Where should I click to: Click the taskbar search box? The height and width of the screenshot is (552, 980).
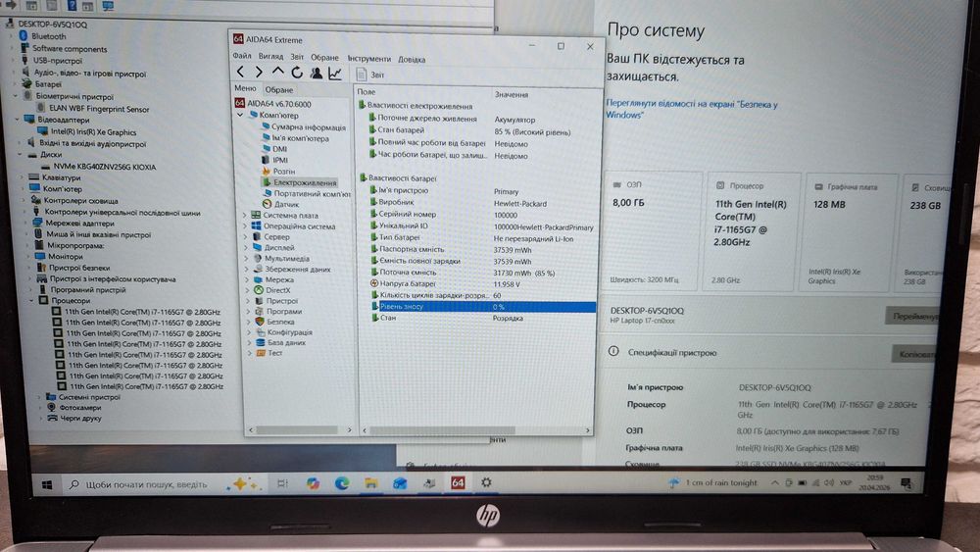[146, 484]
